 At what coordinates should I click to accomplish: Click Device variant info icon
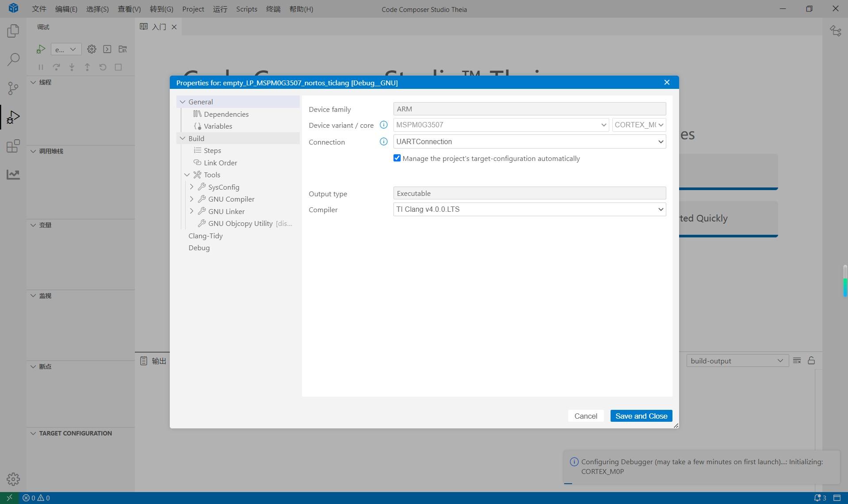(384, 125)
